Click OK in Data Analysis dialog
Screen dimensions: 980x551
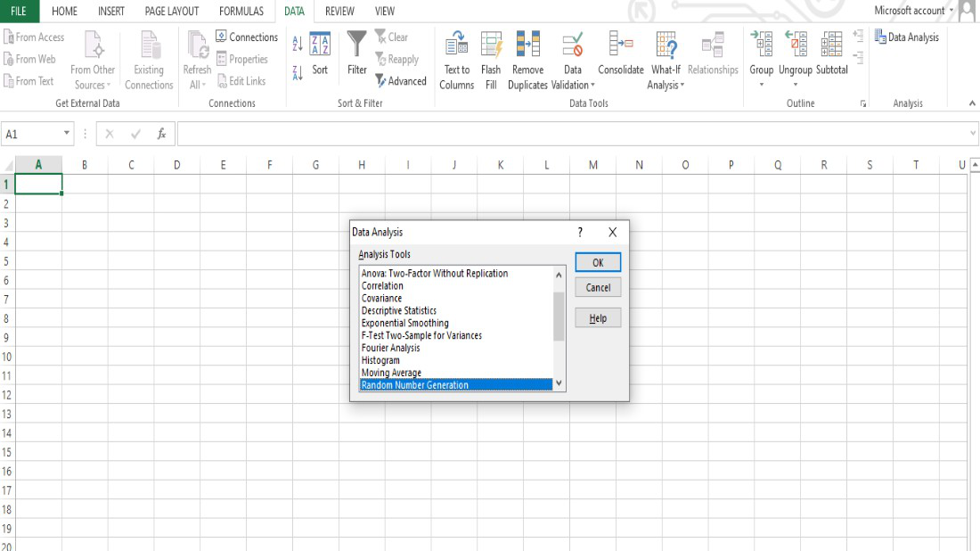pos(598,263)
